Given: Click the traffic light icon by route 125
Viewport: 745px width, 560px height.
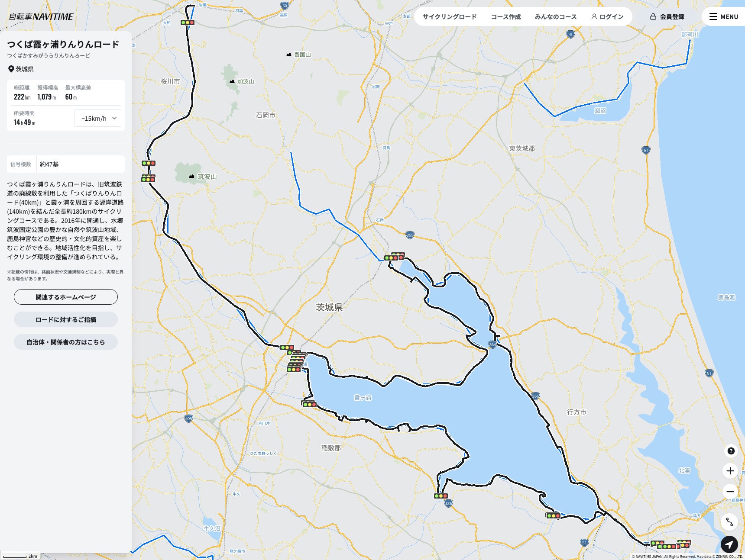Looking at the screenshot, I should [x=441, y=496].
